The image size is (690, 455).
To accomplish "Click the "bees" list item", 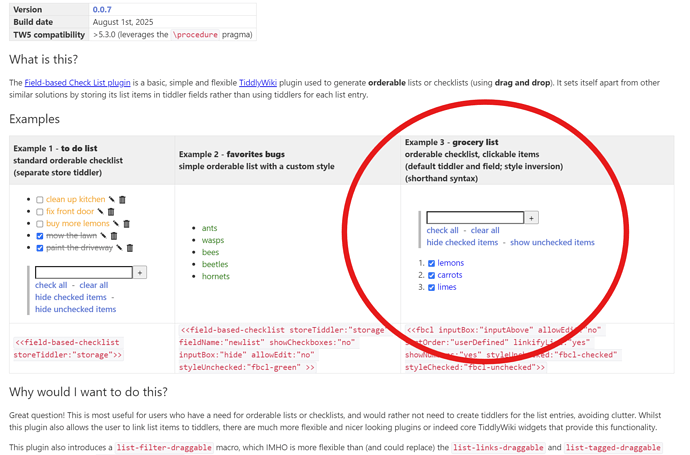I will (210, 252).
